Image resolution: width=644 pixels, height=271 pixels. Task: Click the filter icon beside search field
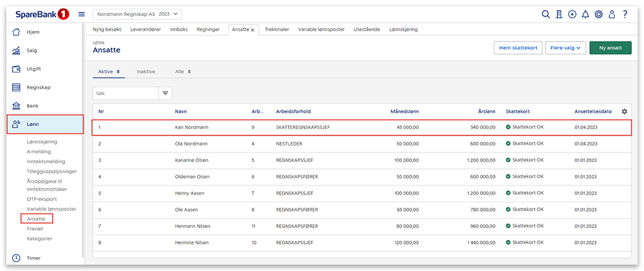click(x=165, y=93)
